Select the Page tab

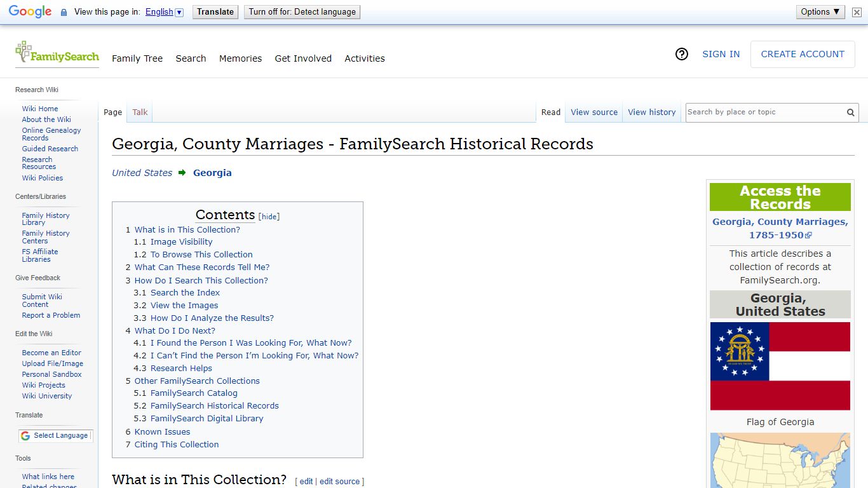click(x=112, y=112)
